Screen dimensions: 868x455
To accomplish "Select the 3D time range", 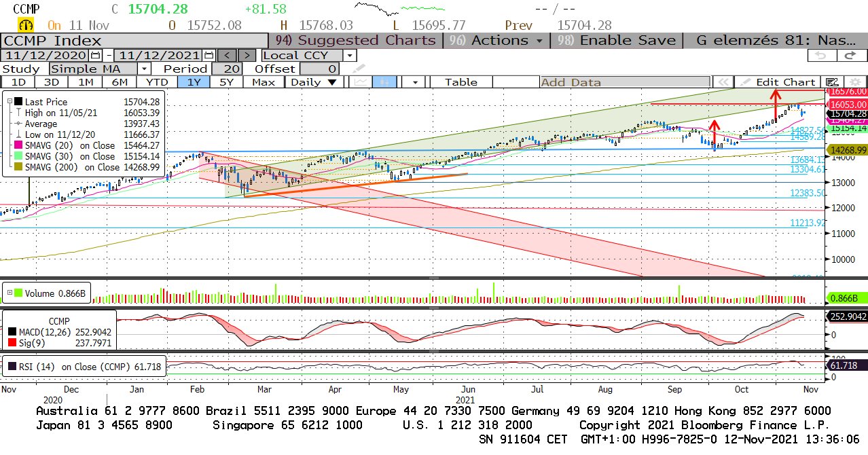I will click(52, 82).
